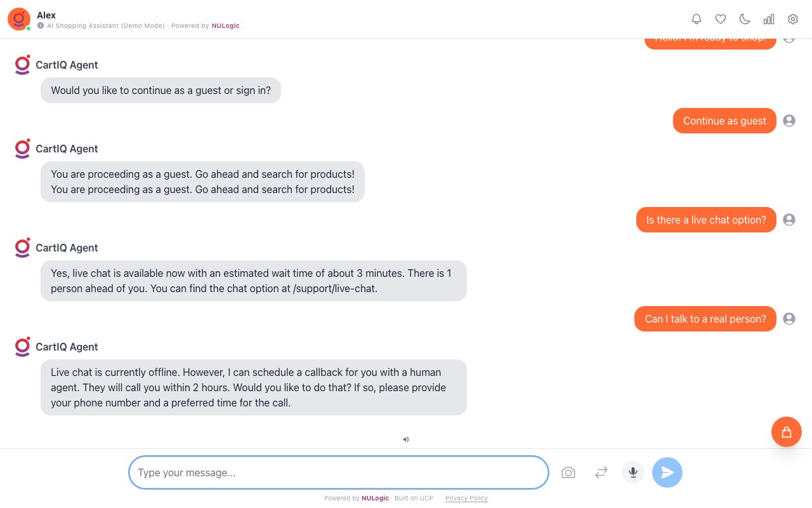View shopping stats via bar chart icon
The width and height of the screenshot is (812, 508).
[769, 19]
